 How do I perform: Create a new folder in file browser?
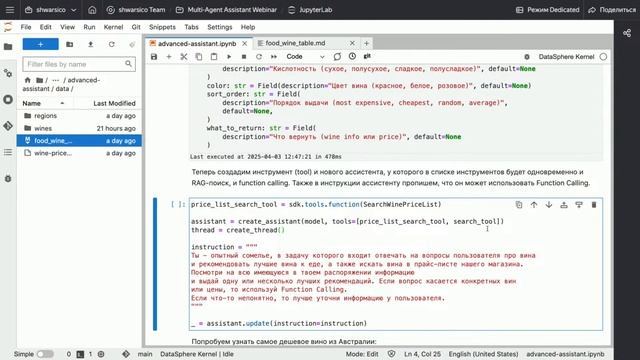[69, 44]
